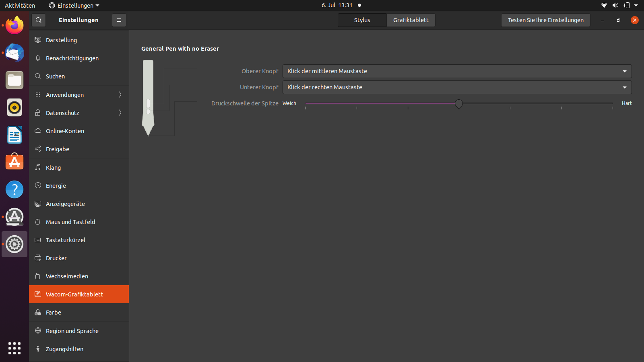Open Energie settings
This screenshot has height=362, width=644.
click(x=56, y=185)
